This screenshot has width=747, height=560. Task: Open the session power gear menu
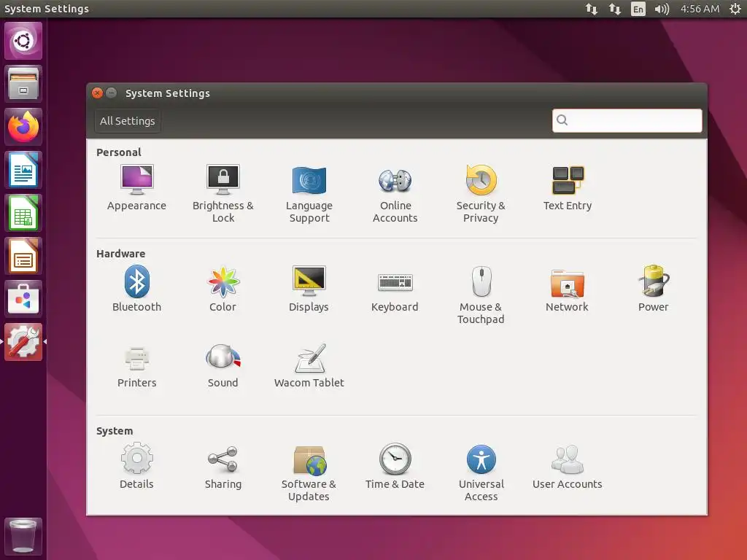735,9
